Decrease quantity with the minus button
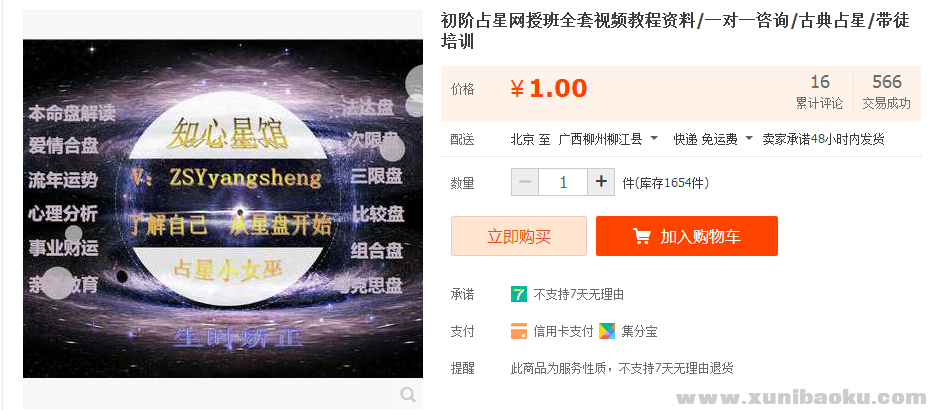The height and width of the screenshot is (410, 929). tap(525, 182)
